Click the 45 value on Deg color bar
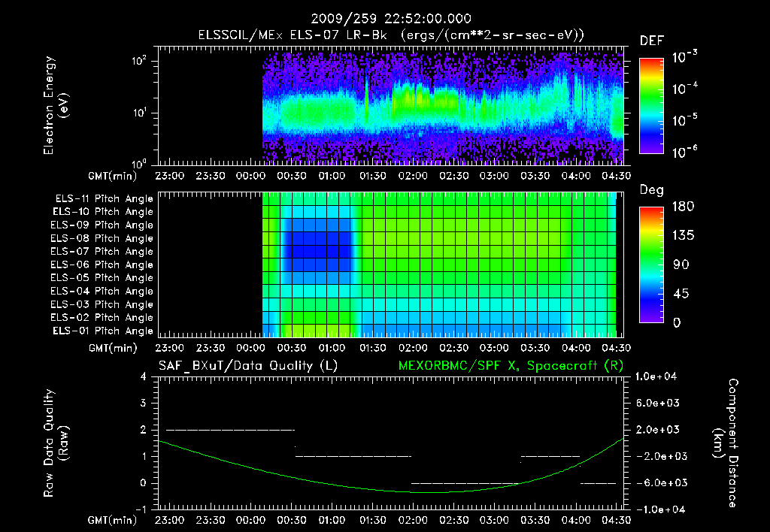Screen dimensions: 770x532 [x=681, y=294]
